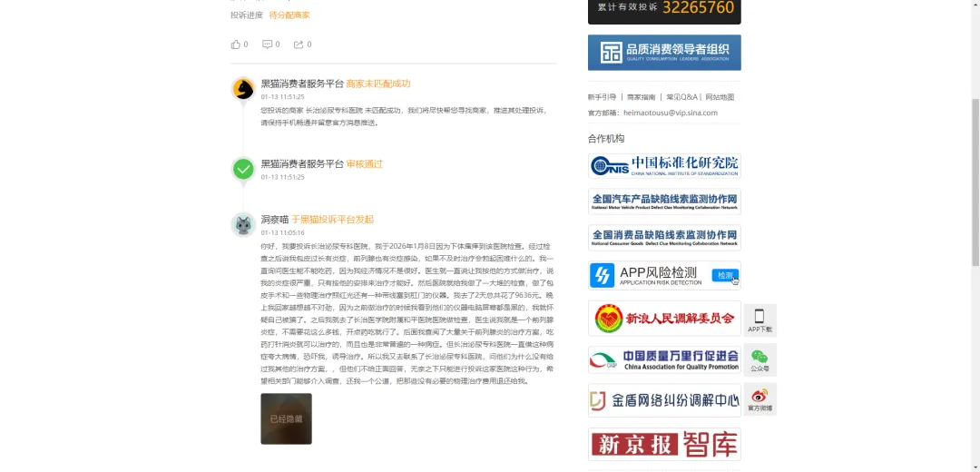The width and height of the screenshot is (980, 472).
Task: Open the 全国消费品缺陷线索监测协作网 banner
Action: coord(664,238)
